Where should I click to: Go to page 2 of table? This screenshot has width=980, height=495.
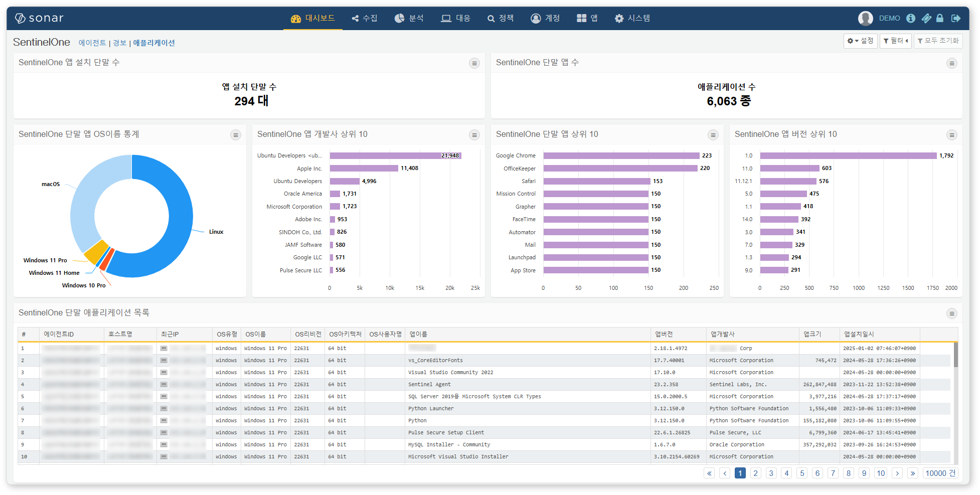click(756, 473)
